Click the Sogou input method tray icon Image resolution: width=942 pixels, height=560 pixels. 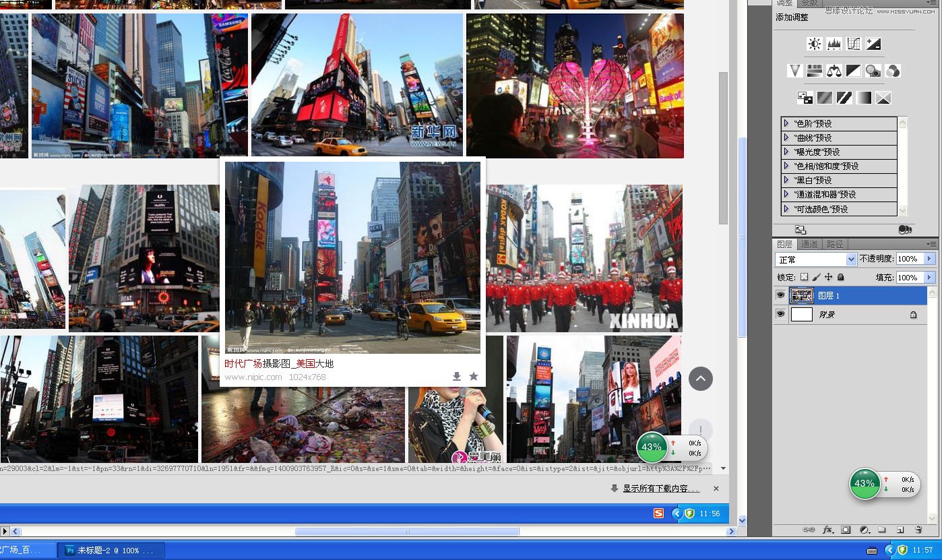coord(658,514)
